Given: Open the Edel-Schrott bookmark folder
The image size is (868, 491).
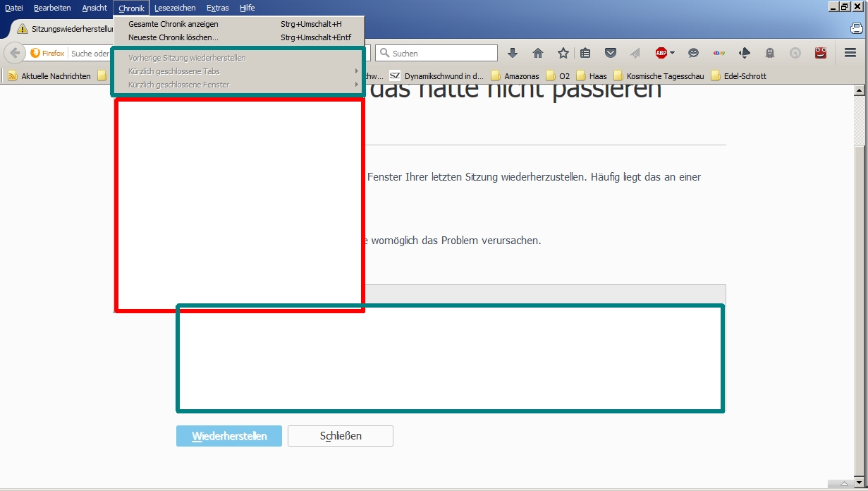Looking at the screenshot, I should (x=738, y=75).
